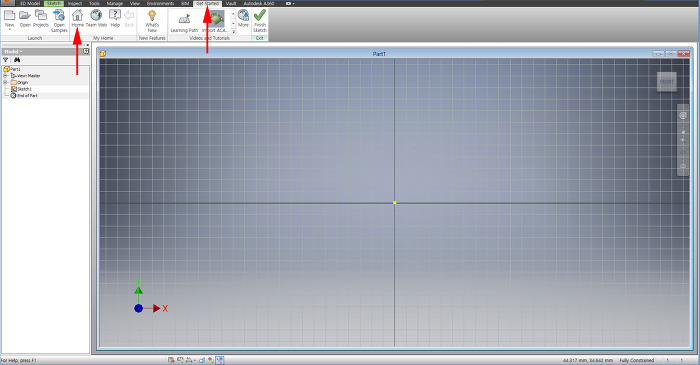
Task: Select End of Part marker
Action: (24, 95)
